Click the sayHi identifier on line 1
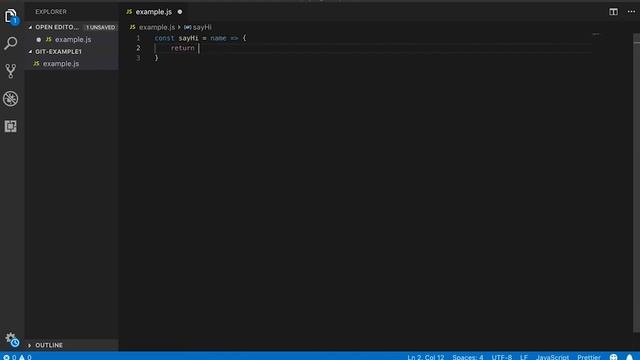The height and width of the screenshot is (360, 640). pyautogui.click(x=188, y=38)
